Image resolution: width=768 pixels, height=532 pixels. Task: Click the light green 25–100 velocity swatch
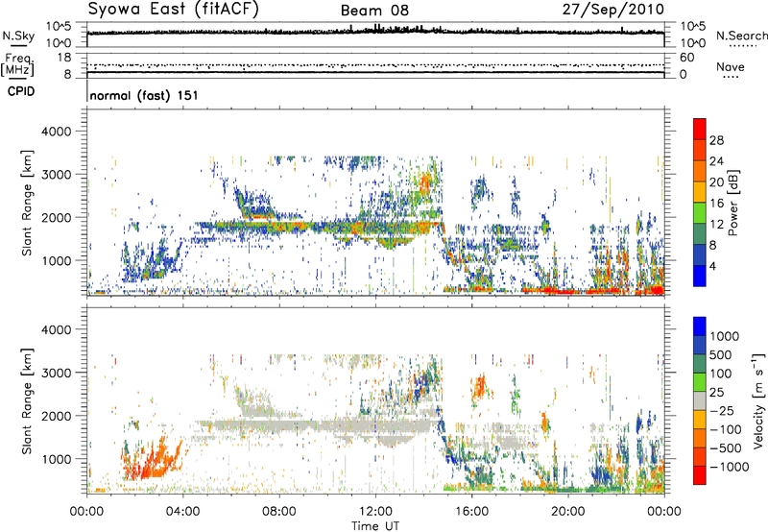coord(700,382)
